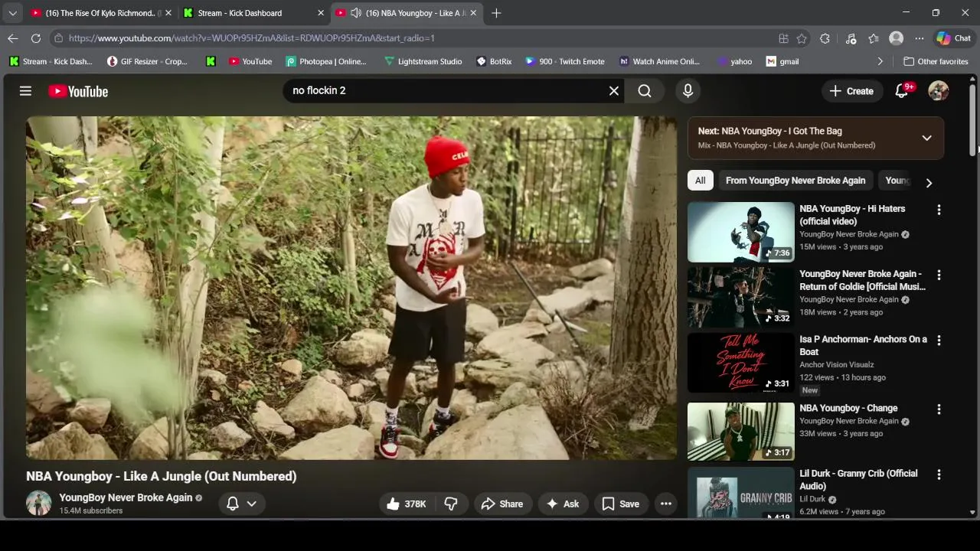Open YoungBoy Never Broke Again channel avatar

click(x=39, y=503)
